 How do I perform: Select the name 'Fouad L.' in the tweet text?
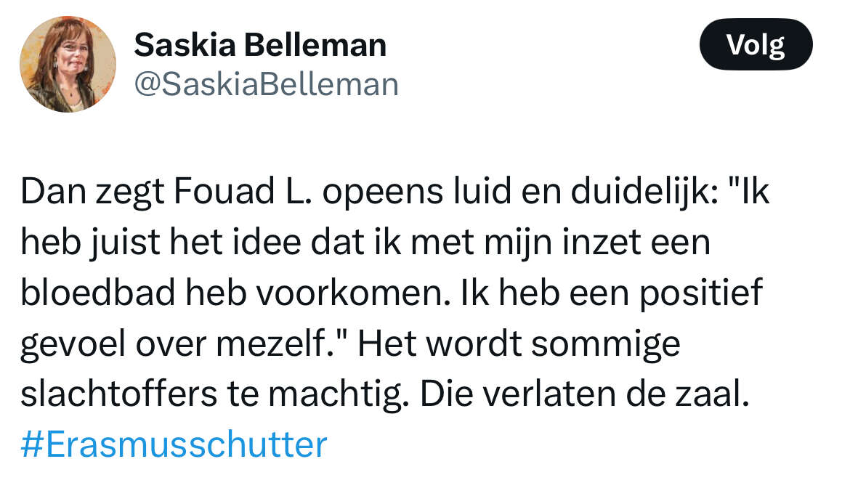pos(243,192)
